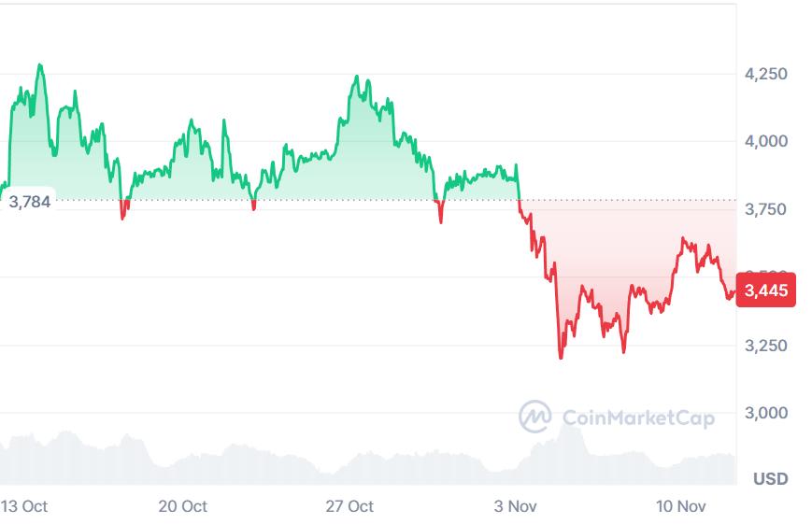Click the lowest red price trough

click(561, 357)
